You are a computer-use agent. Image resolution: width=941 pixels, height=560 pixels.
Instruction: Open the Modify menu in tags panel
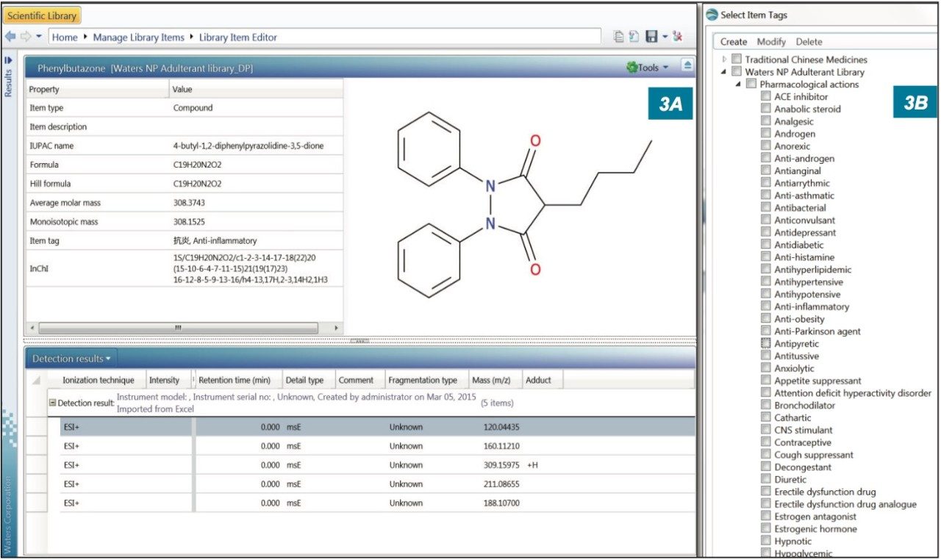[x=771, y=42]
